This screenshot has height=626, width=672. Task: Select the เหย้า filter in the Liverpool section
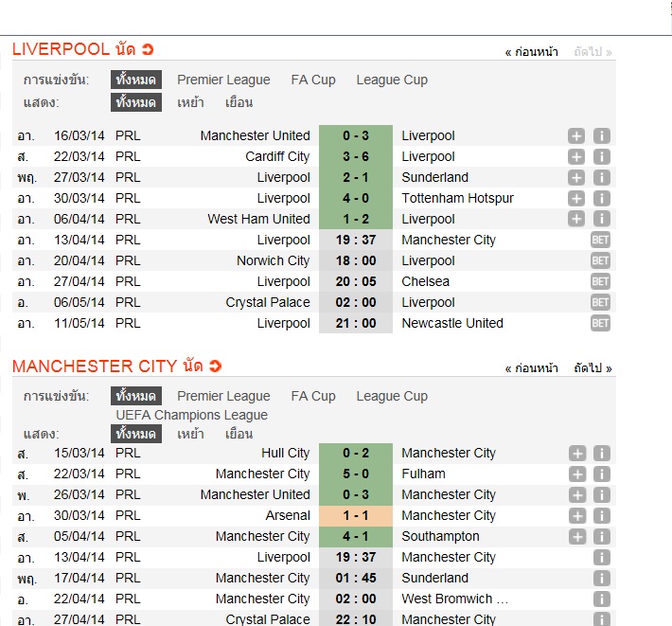click(191, 102)
